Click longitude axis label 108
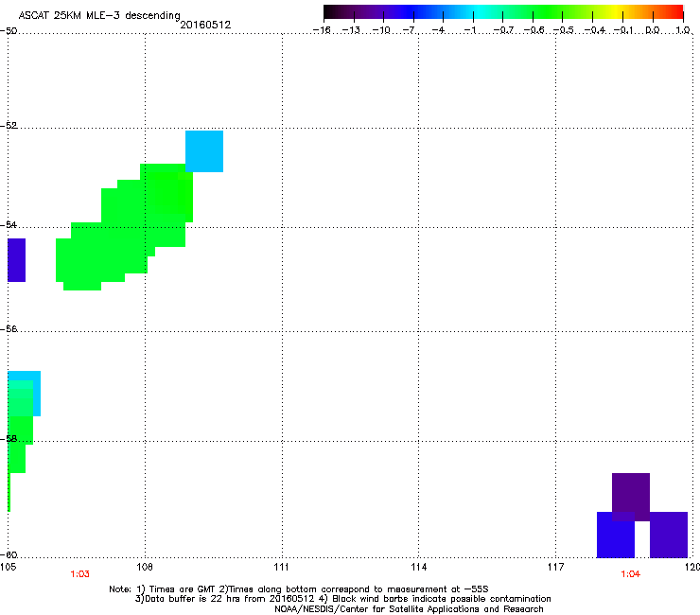Image resolution: width=700 pixels, height=615 pixels. [144, 567]
